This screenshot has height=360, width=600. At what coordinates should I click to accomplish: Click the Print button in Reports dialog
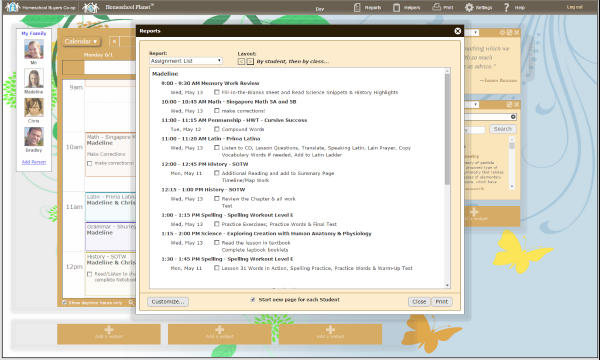[x=442, y=301]
